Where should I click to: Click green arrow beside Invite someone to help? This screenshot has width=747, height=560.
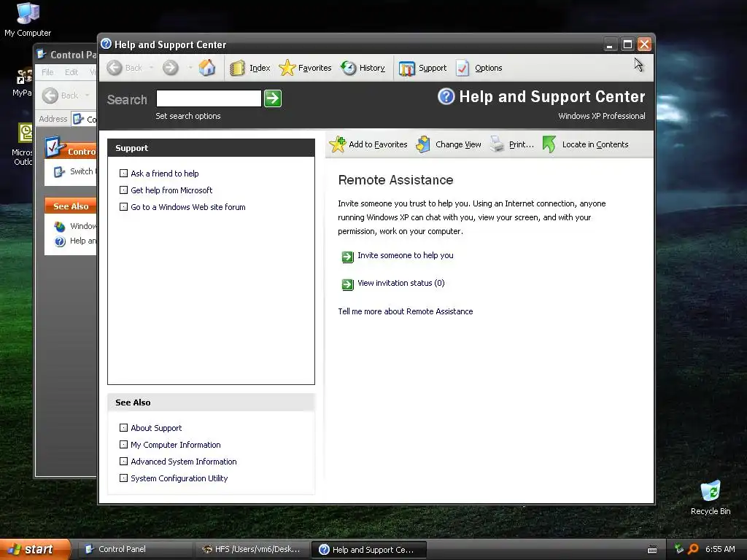coord(348,257)
